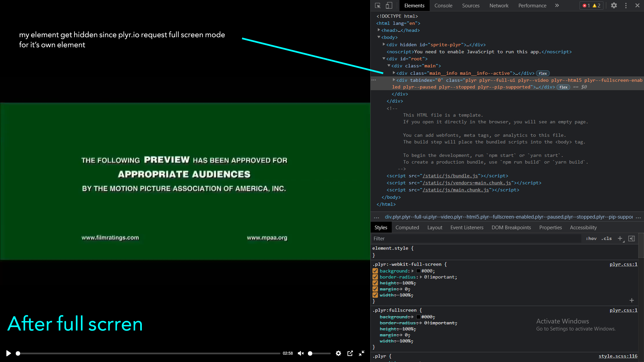Uncheck the border-radius property checkbox
This screenshot has width=644, height=362.
(375, 277)
